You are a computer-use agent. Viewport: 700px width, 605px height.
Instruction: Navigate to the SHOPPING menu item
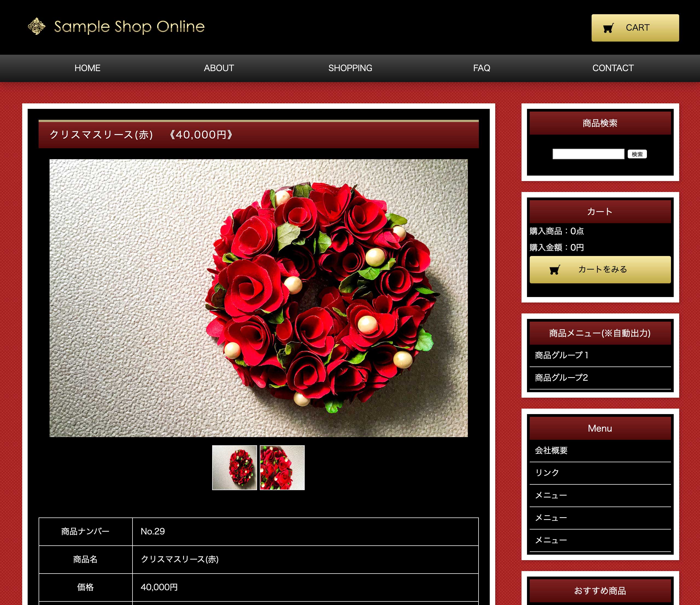[x=350, y=68]
